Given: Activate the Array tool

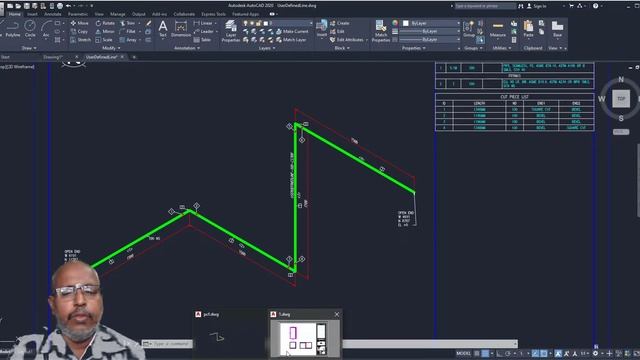Looking at the screenshot, I should (129, 40).
